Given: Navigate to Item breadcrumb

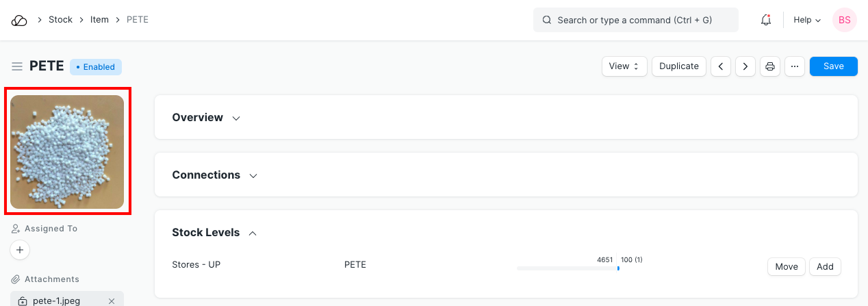Looking at the screenshot, I should pyautogui.click(x=99, y=20).
